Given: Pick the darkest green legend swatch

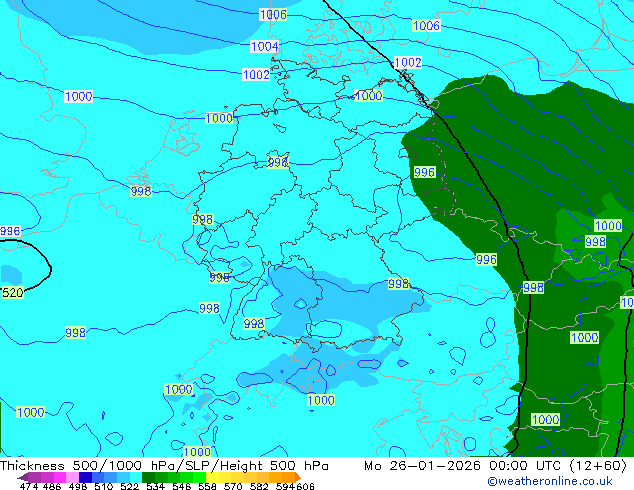Looking at the screenshot, I should click(148, 477).
